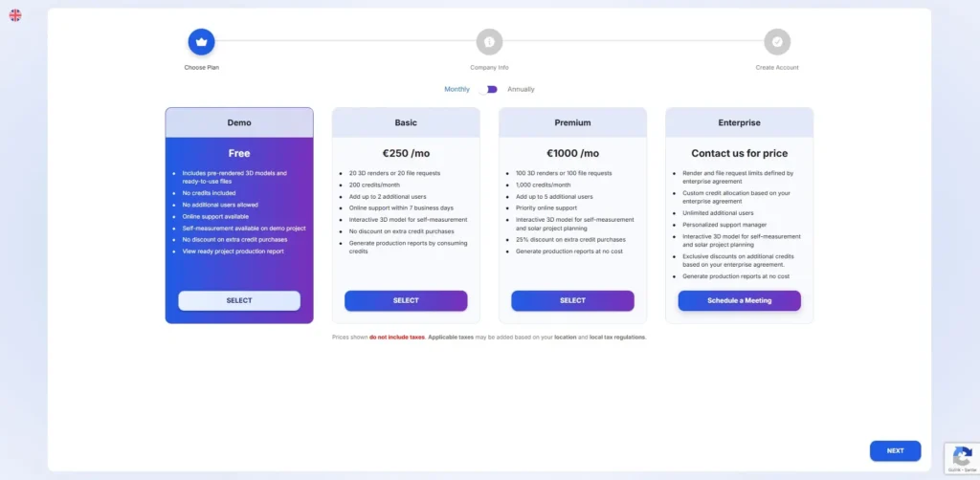Click the Company Info step label
This screenshot has width=980, height=480.
[489, 67]
